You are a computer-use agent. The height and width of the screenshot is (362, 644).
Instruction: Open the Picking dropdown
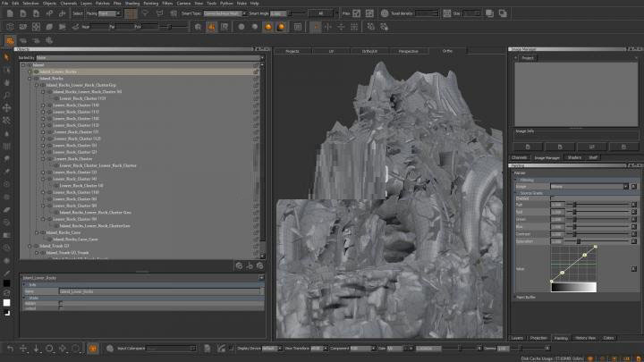109,13
